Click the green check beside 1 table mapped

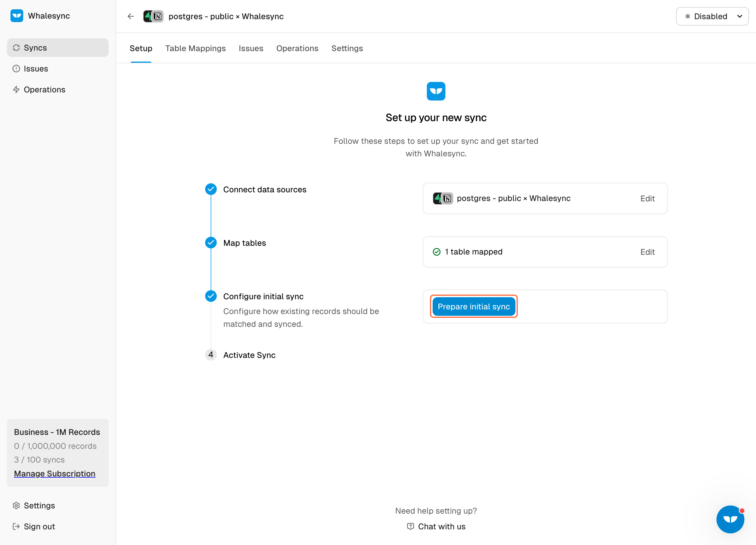pos(437,252)
